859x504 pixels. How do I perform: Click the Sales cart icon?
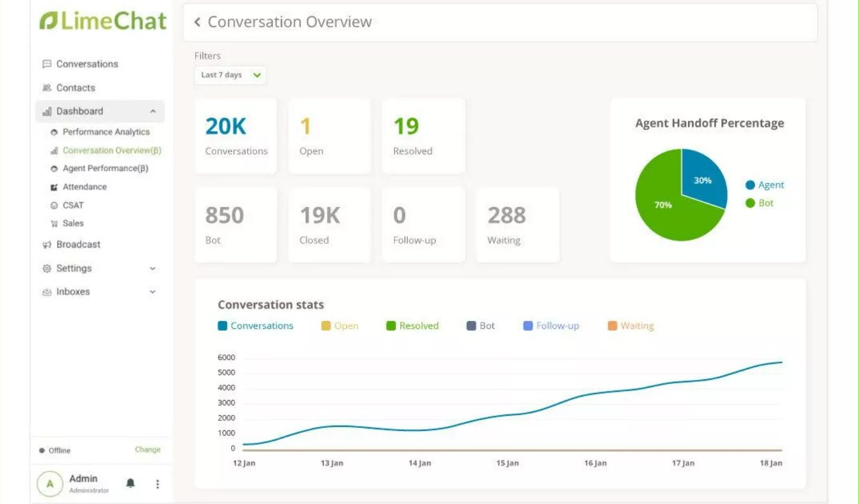click(54, 224)
